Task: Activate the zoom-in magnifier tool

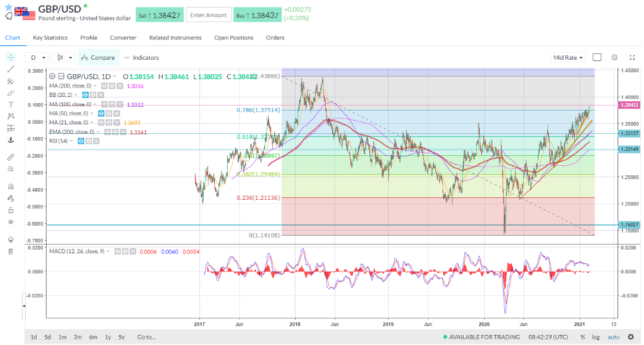Action: (11, 168)
